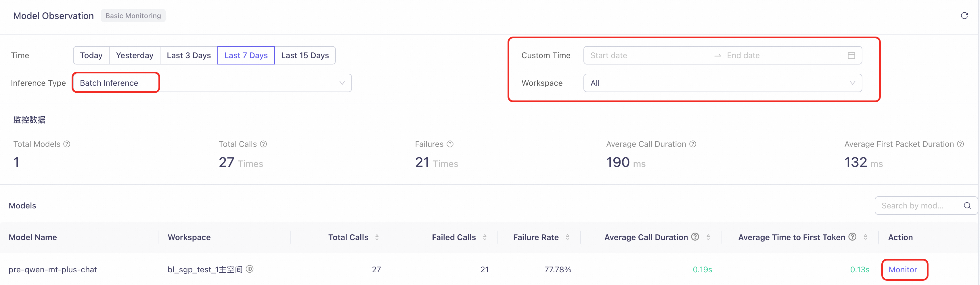Show help for Total Models metric
Viewport: 980px width, 285px height.
point(67,144)
